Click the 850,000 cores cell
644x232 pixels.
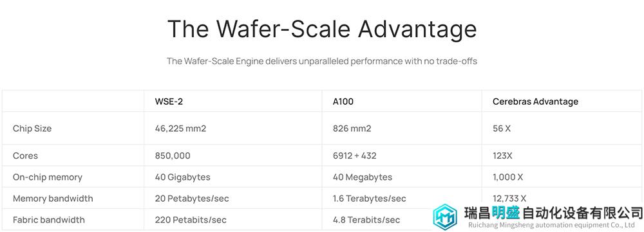(x=173, y=156)
